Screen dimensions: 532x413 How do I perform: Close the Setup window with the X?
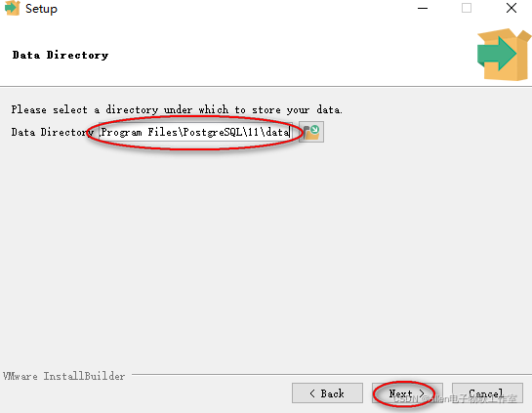coord(511,8)
